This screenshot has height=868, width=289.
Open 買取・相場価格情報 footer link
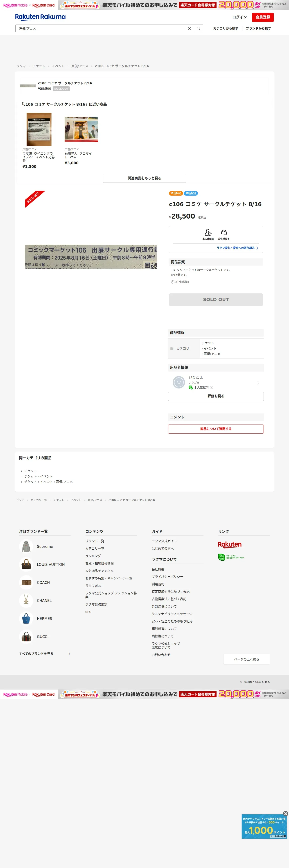99,563
